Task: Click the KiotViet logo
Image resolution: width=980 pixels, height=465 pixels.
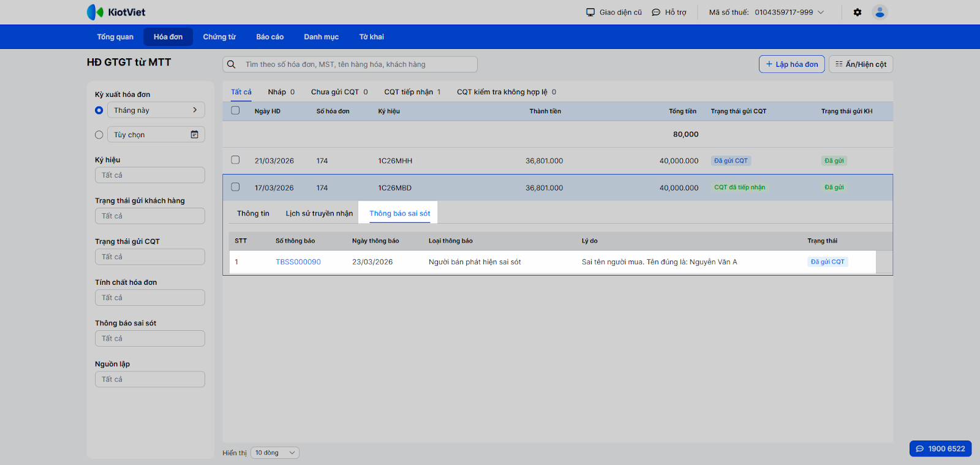Action: point(116,12)
